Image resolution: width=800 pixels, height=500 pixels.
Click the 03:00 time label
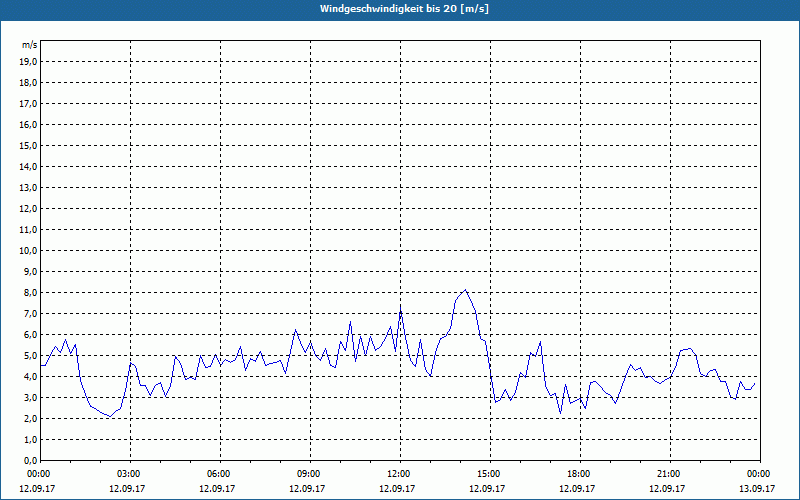(x=131, y=474)
